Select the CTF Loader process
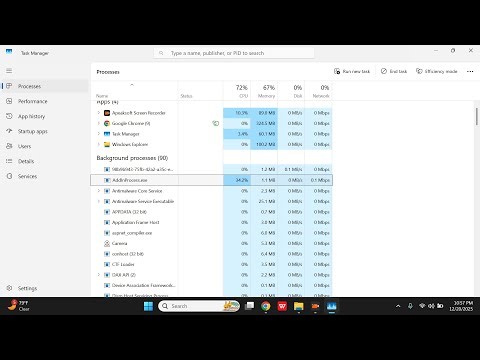This screenshot has height=360, width=480. click(211, 264)
